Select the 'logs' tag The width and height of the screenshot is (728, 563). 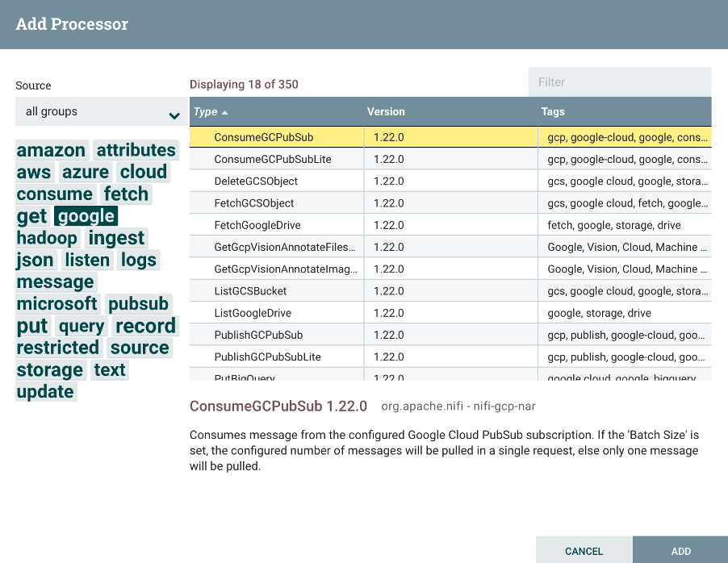tap(139, 260)
